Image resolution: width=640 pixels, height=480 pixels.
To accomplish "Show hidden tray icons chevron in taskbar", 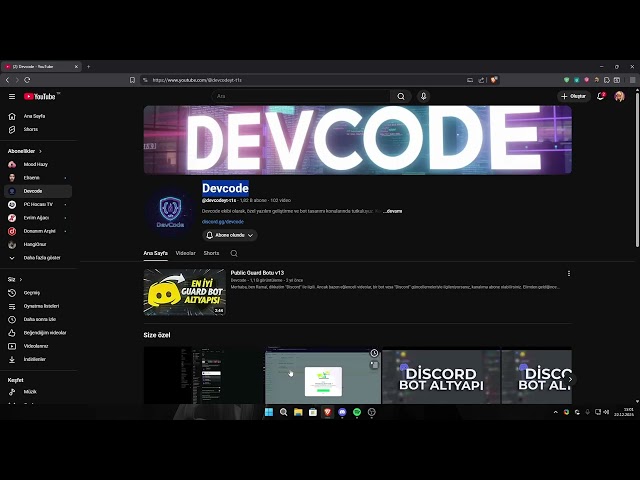I will (x=556, y=412).
